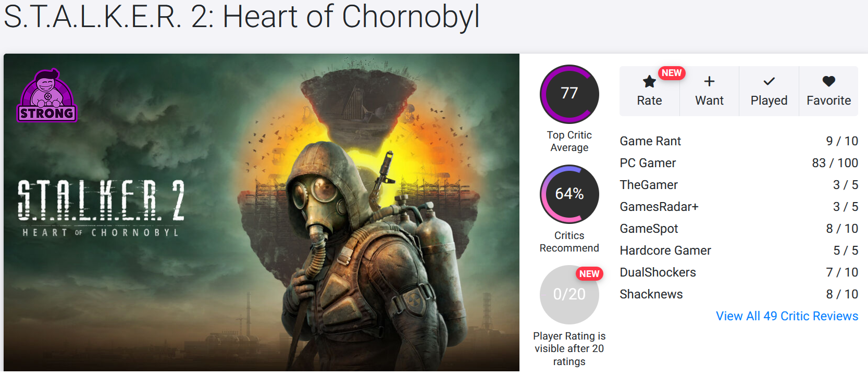Open the DualShockers review
The height and width of the screenshot is (376, 868).
pos(739,272)
